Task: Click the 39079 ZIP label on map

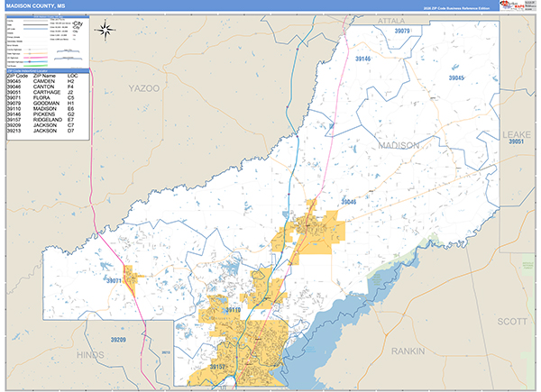Action: pyautogui.click(x=403, y=32)
